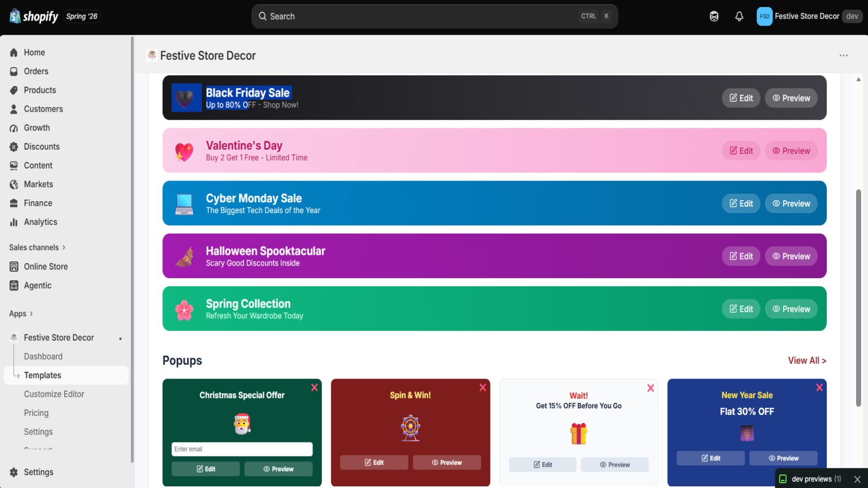Click the Markets globe icon
Viewport: 868px width, 488px height.
(x=14, y=184)
